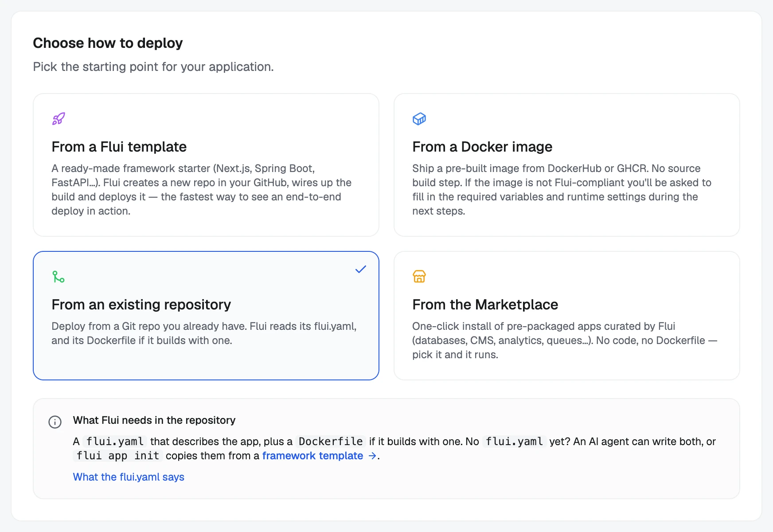This screenshot has height=532, width=773.
Task: Pick the 'From the Marketplace' card
Action: point(567,316)
